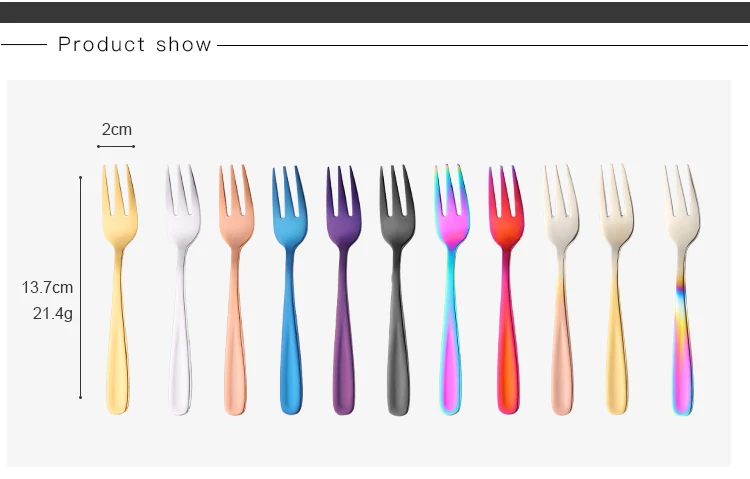Click the horizontal 2cm measurement line
The width and height of the screenshot is (750, 479).
pyautogui.click(x=116, y=146)
